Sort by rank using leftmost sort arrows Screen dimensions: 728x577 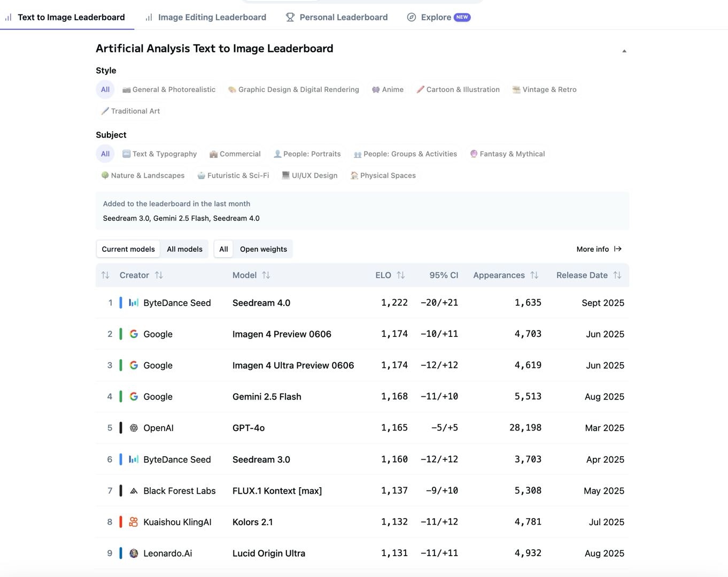point(105,275)
